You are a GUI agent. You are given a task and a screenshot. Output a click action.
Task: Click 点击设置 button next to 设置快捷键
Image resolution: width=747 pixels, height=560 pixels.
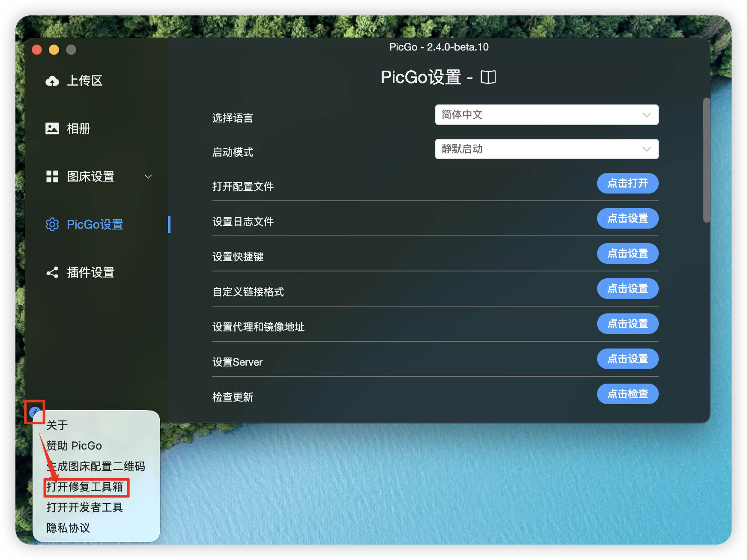pyautogui.click(x=627, y=253)
